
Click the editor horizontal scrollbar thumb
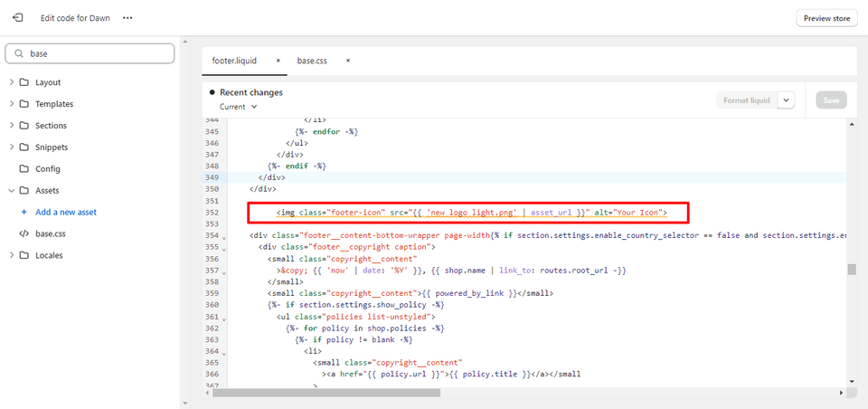click(x=326, y=393)
